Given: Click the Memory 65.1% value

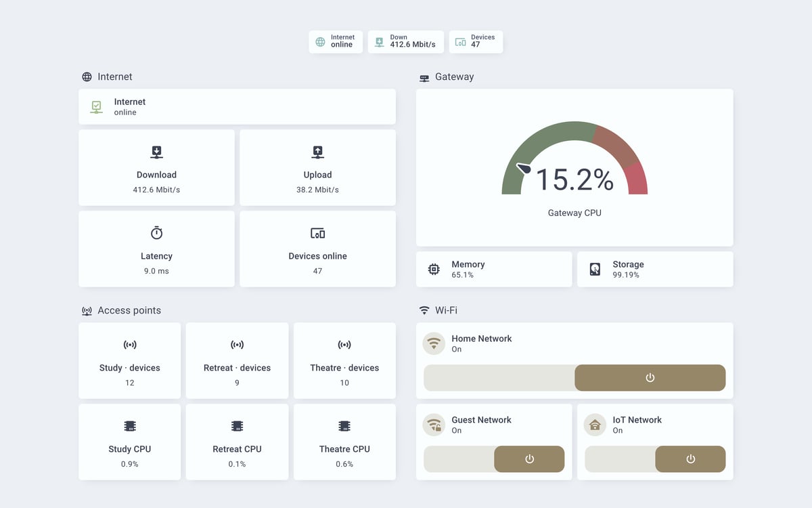Looking at the screenshot, I should point(463,276).
